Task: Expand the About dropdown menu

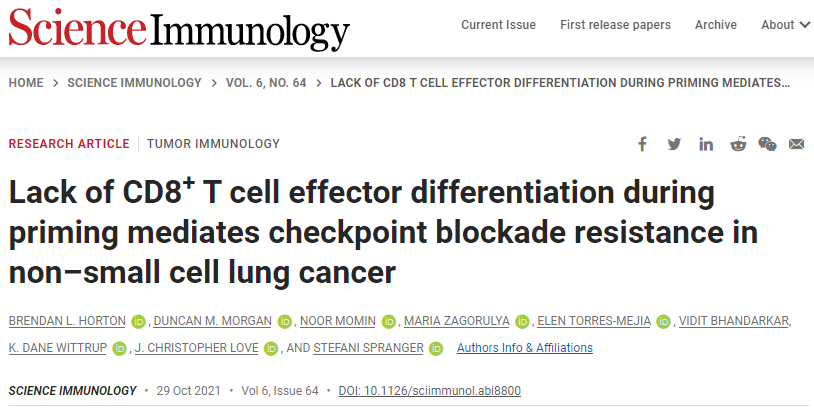Action: [785, 25]
